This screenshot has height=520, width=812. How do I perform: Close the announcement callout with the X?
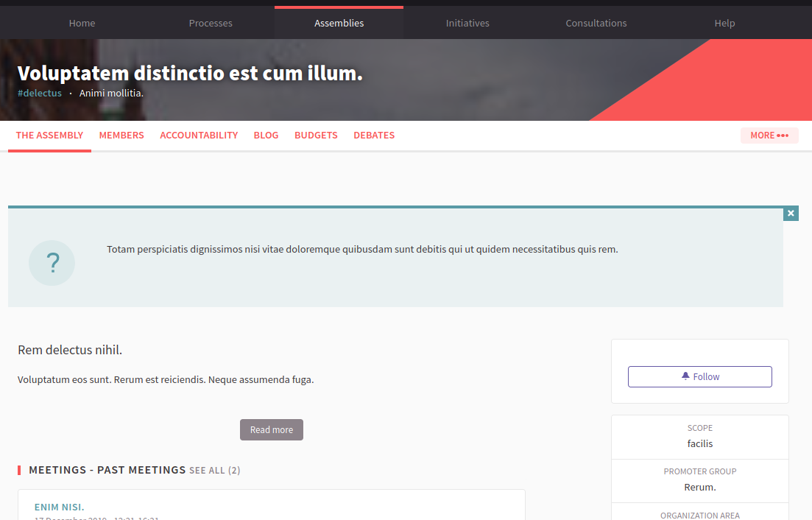click(791, 214)
